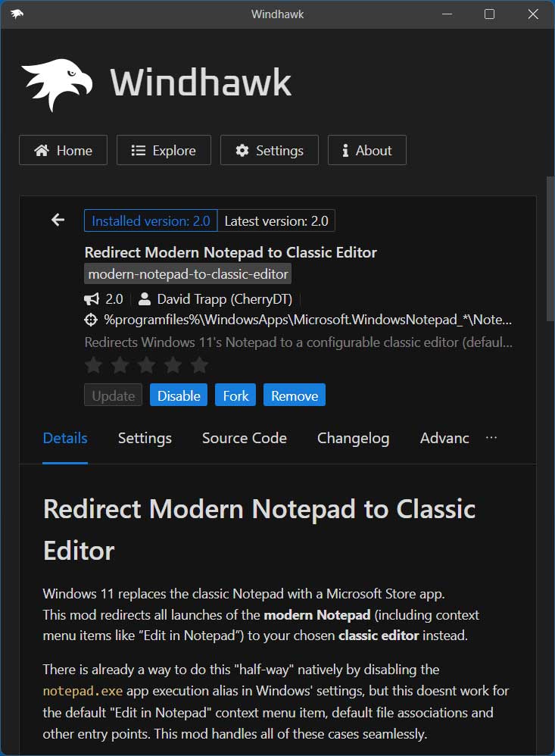Remove the installed mod
Image resolution: width=555 pixels, height=756 pixels.
(295, 395)
